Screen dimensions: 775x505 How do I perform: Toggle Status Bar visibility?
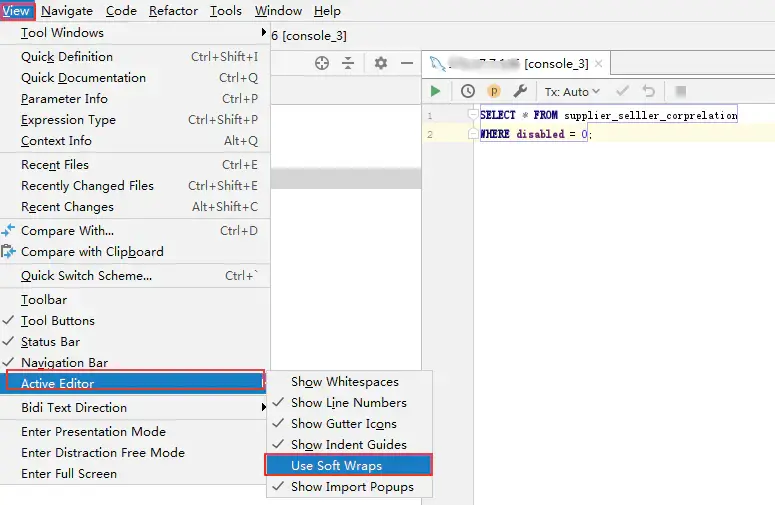134,341
